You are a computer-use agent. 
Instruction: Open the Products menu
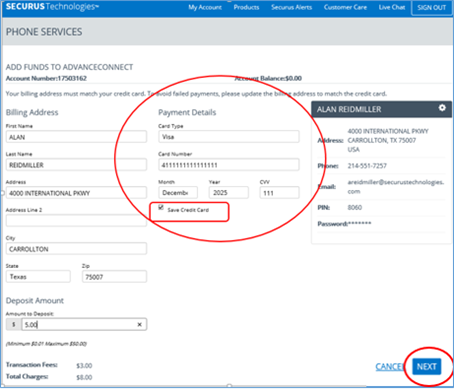[x=246, y=7]
